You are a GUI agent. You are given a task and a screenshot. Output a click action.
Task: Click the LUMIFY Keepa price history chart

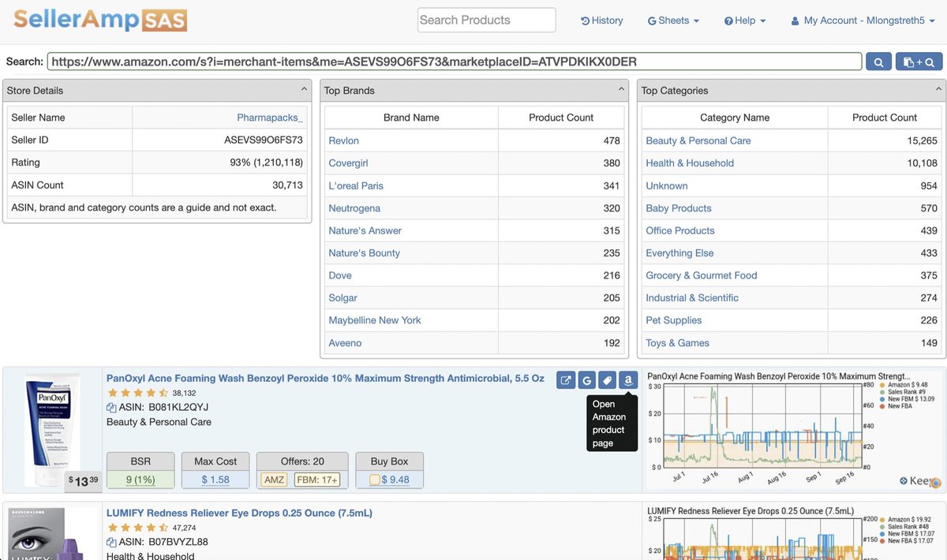793,533
